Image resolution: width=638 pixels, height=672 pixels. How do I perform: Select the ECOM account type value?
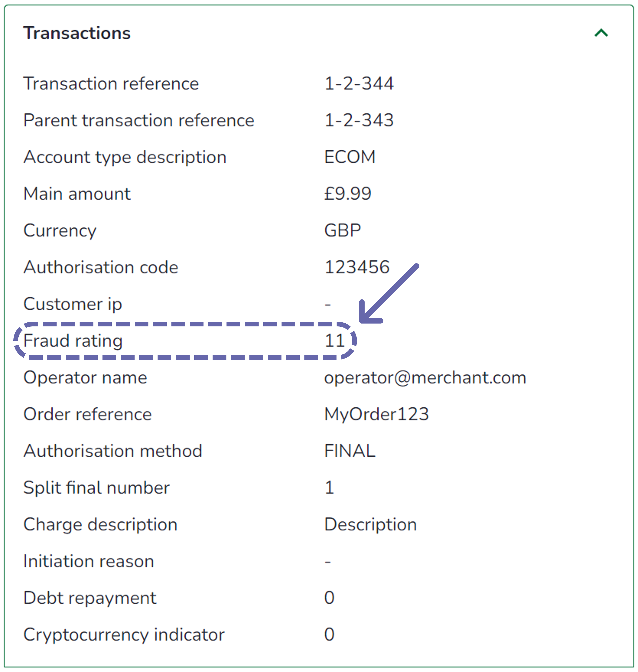350,157
